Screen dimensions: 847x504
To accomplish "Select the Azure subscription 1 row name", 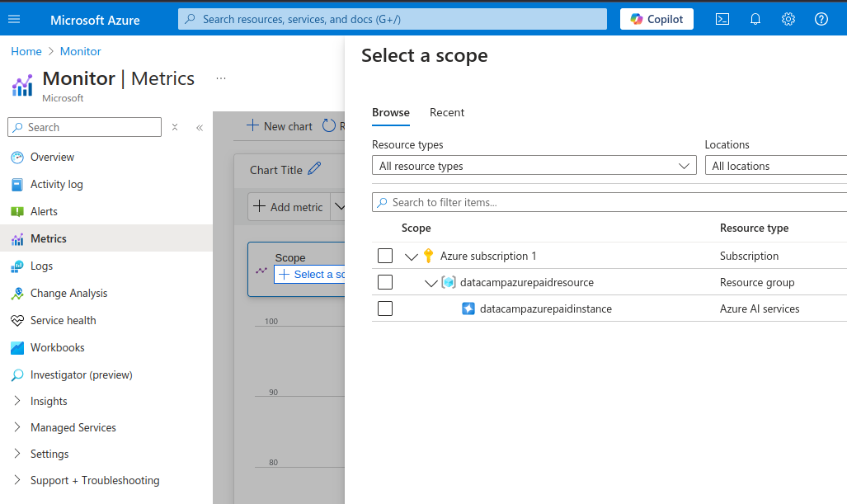I will pos(488,256).
